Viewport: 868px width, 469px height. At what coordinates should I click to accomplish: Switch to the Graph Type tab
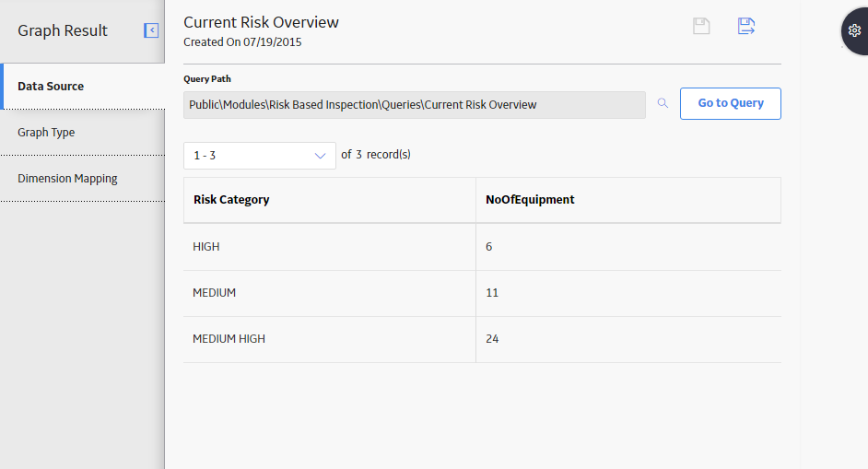83,133
